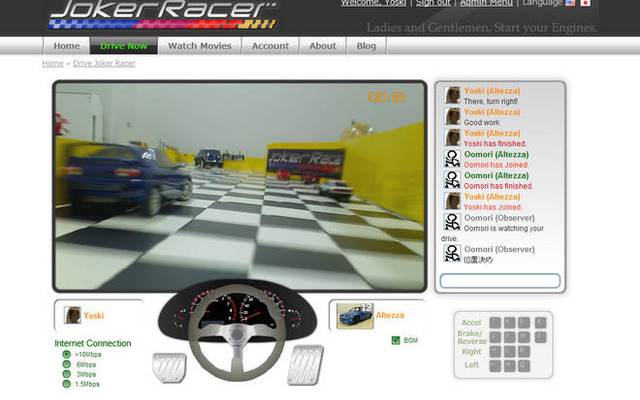Click the 00:18 race timer
The width and height of the screenshot is (640, 400).
387,97
